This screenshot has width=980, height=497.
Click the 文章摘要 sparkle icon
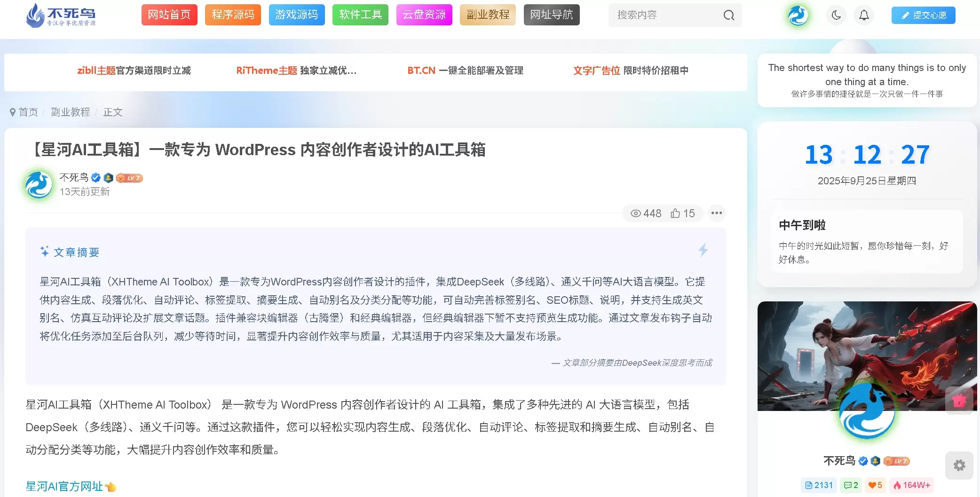click(x=45, y=252)
